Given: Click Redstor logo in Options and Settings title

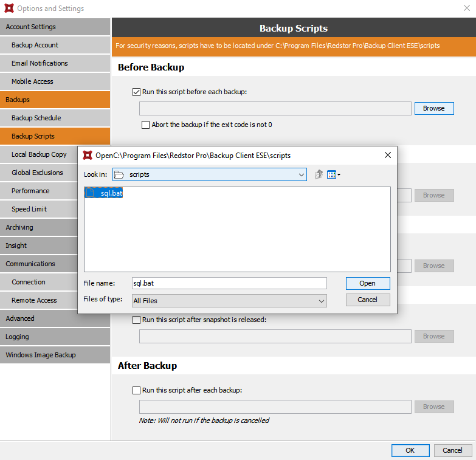Looking at the screenshot, I should point(9,8).
